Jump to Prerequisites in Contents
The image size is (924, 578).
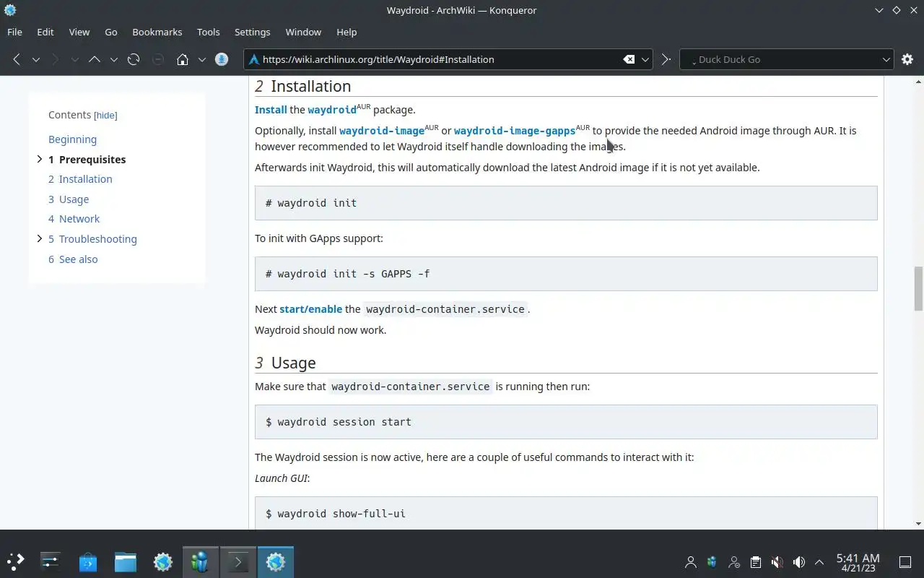tap(87, 160)
